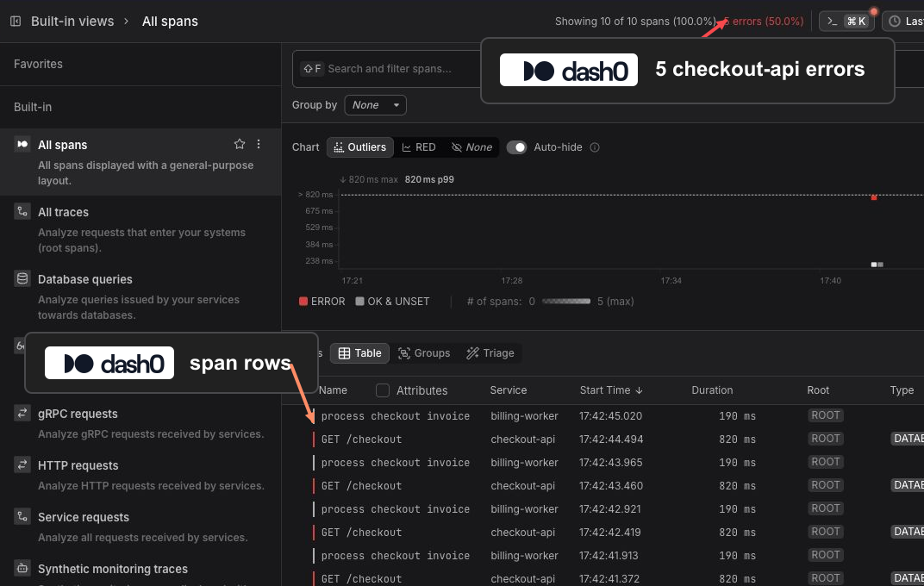Screen dimensions: 924x586
Task: Switch to the Groups view tab
Action: 424,352
